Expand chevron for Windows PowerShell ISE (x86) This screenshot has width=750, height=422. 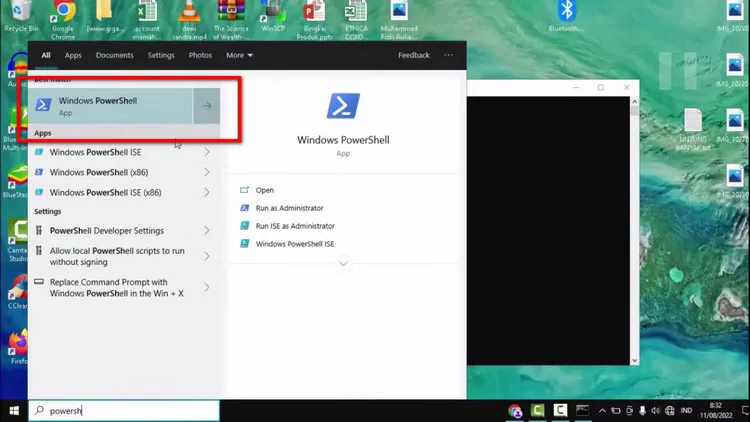tap(207, 192)
